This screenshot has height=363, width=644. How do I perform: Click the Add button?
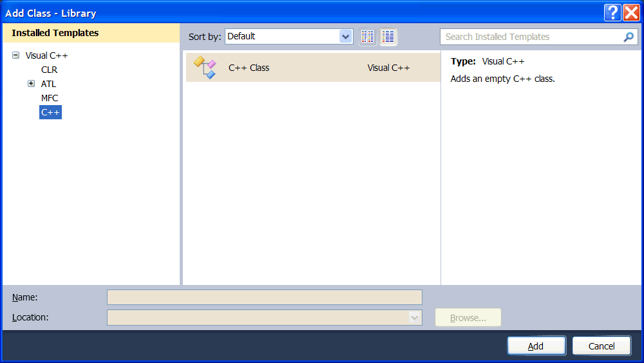(536, 346)
